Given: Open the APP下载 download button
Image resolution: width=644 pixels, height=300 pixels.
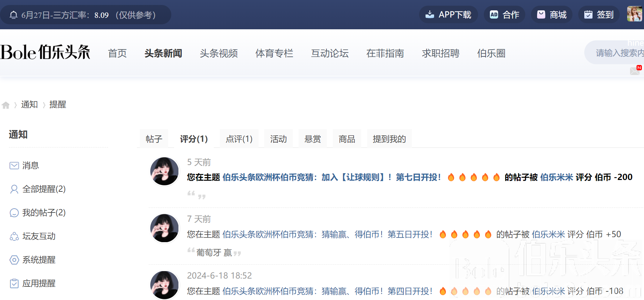Looking at the screenshot, I should click(x=448, y=15).
